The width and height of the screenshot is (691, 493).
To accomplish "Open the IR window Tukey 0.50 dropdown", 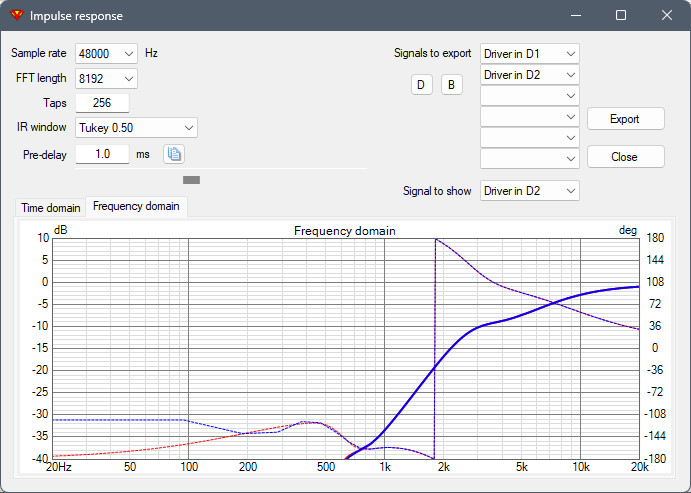I will click(x=136, y=128).
